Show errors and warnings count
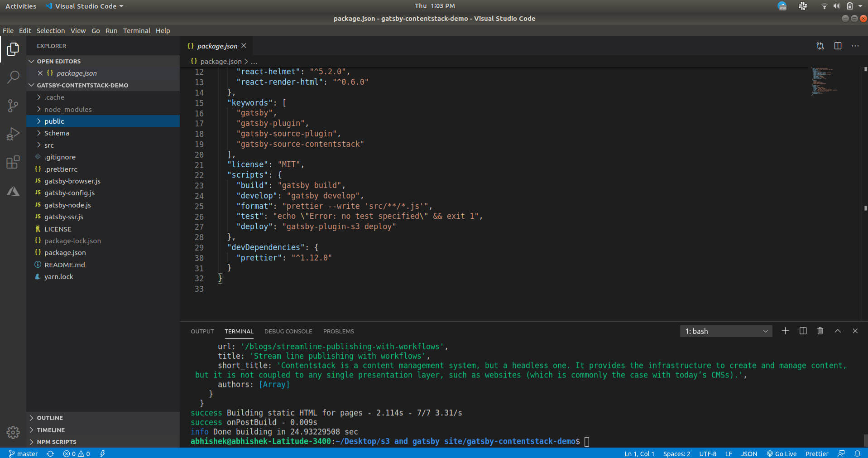The width and height of the screenshot is (868, 458). tap(77, 453)
